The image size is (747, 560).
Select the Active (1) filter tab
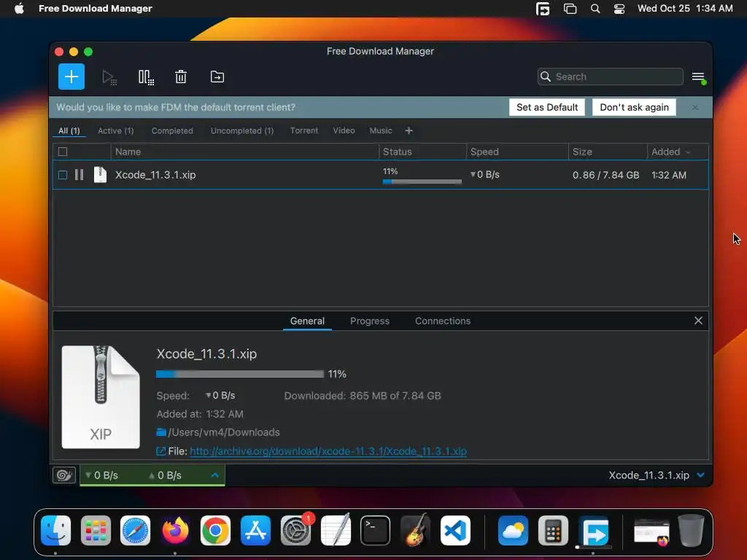[116, 131]
